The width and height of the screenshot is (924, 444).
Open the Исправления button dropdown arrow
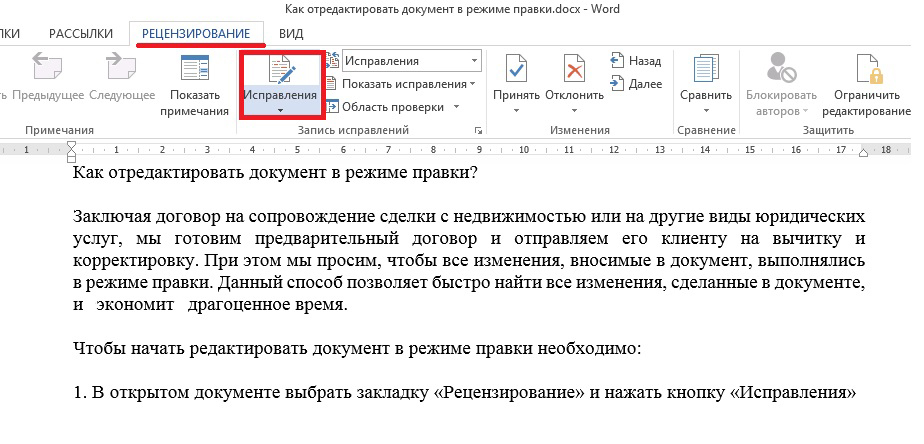(x=280, y=110)
